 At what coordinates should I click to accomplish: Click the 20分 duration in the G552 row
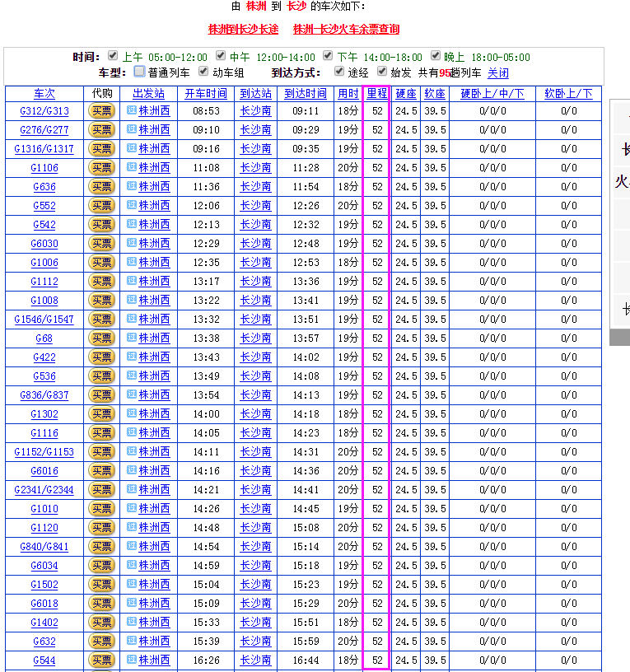coord(348,205)
